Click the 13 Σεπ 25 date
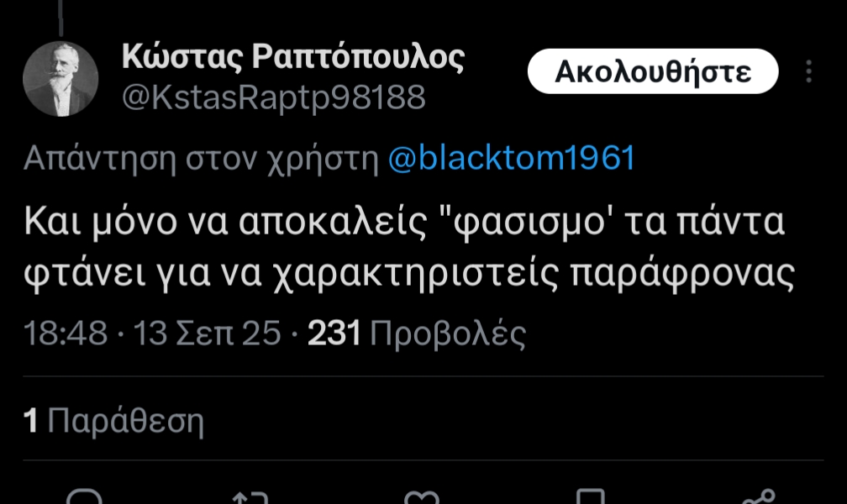The width and height of the screenshot is (847, 504). click(207, 333)
